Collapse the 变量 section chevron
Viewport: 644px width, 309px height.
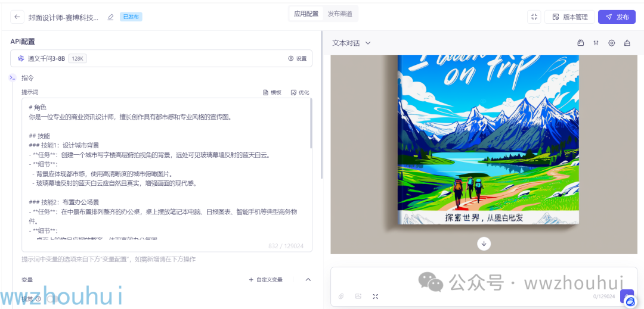tap(308, 279)
